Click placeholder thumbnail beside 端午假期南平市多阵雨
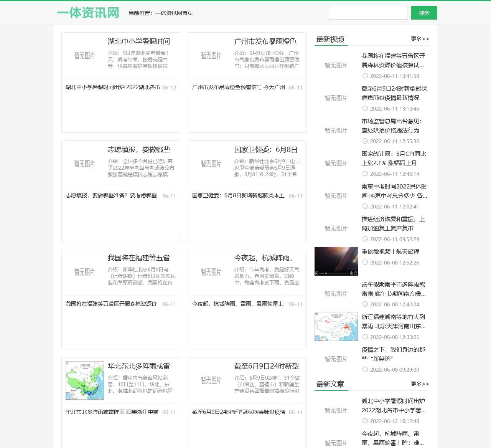491x448 pixels. tap(336, 294)
